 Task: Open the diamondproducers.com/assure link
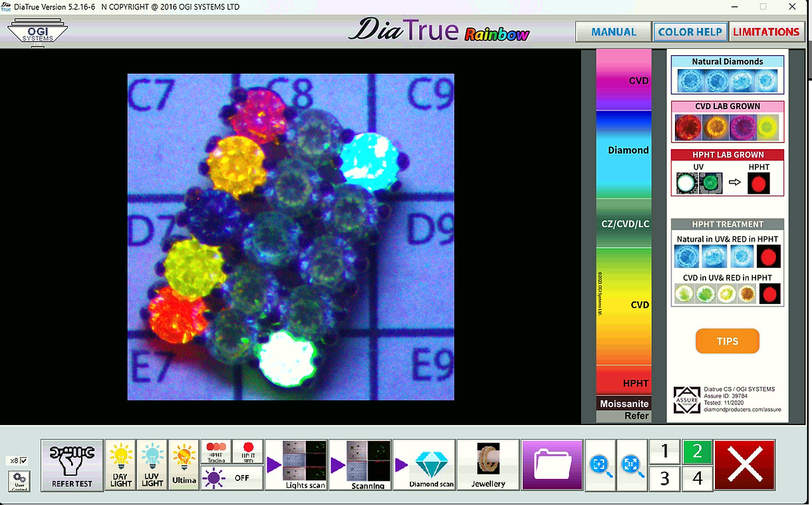click(x=742, y=410)
